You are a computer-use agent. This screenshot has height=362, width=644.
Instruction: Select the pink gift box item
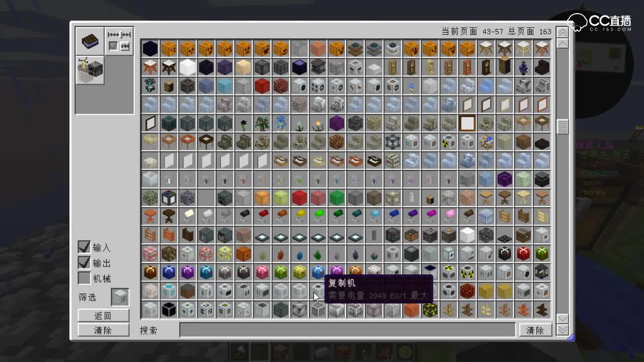pyautogui.click(x=262, y=271)
